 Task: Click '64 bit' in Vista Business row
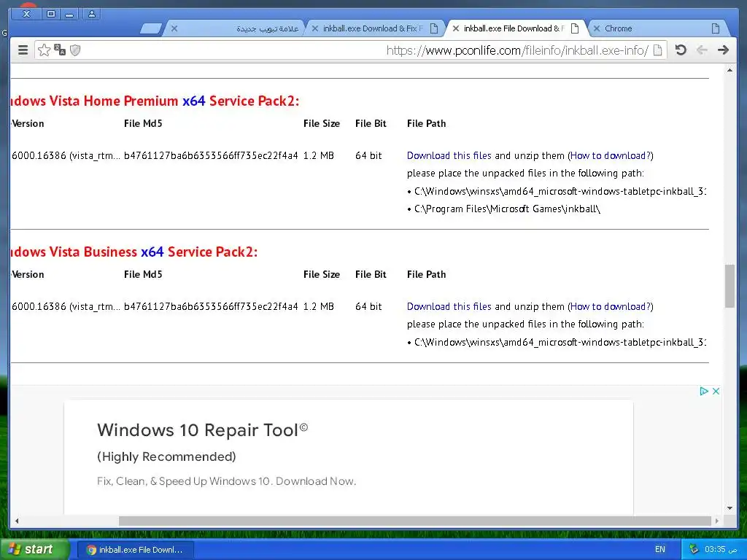coord(368,307)
